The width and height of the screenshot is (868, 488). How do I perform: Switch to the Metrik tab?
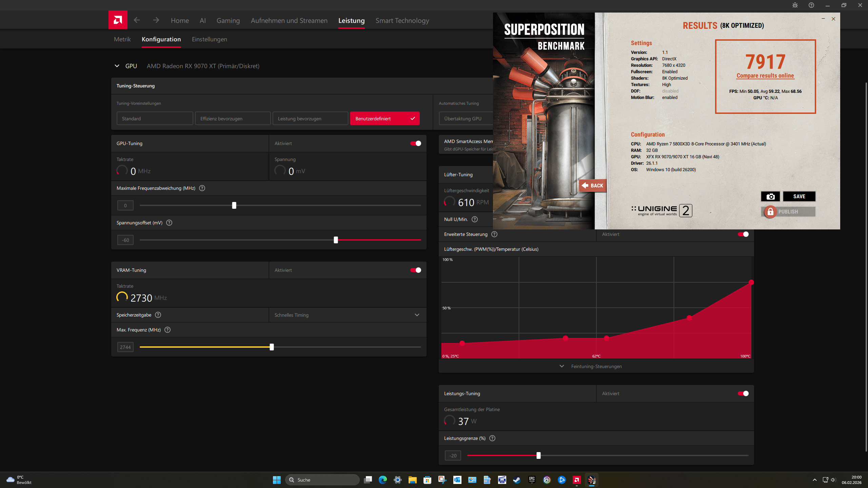tap(122, 39)
